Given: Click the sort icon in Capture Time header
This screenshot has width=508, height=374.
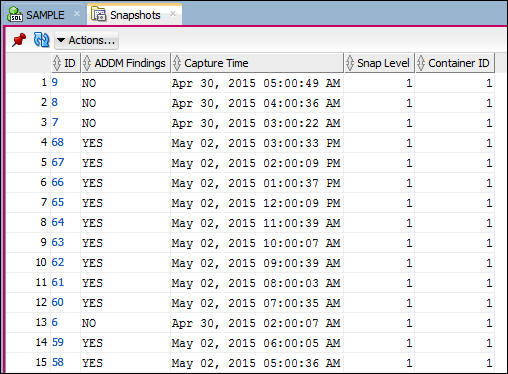Looking at the screenshot, I should pyautogui.click(x=177, y=63).
